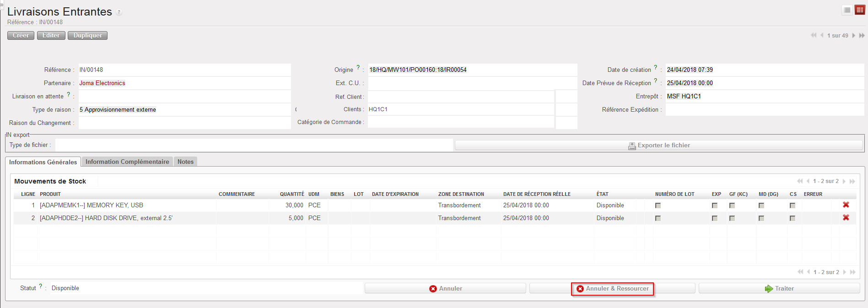This screenshot has height=308, width=868.
Task: Go to next record arrow
Action: point(853,36)
